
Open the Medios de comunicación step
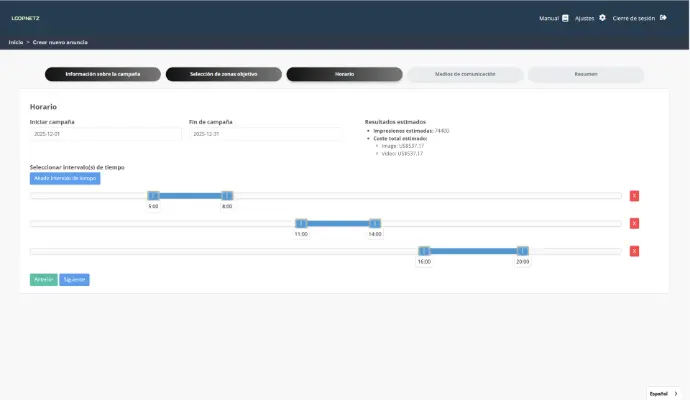(464, 74)
